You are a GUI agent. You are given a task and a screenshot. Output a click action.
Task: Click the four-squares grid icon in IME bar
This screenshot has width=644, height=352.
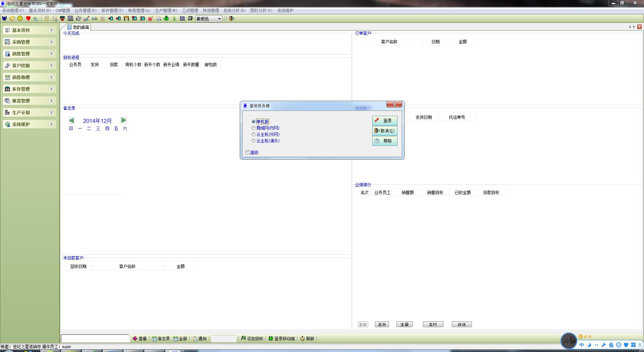pos(633,345)
